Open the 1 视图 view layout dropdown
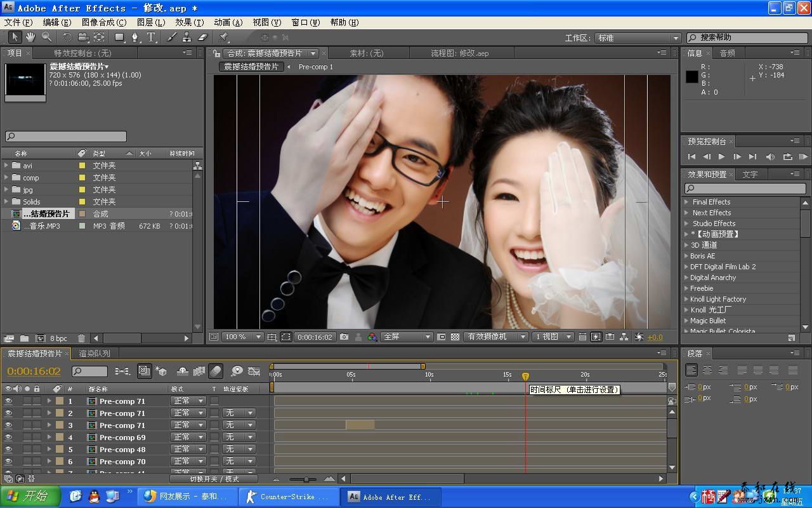The width and height of the screenshot is (812, 508). click(x=553, y=337)
